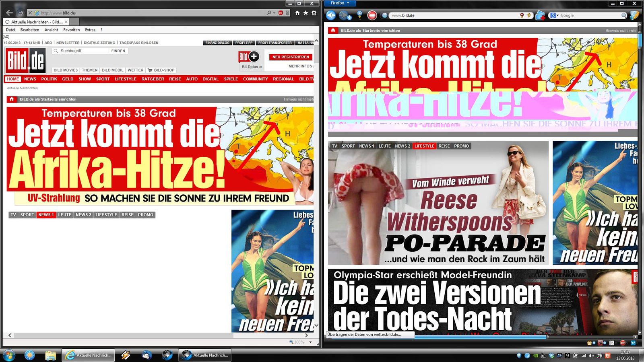Focus the Suchbegriff search field
This screenshot has width=644, height=362.
80,51
